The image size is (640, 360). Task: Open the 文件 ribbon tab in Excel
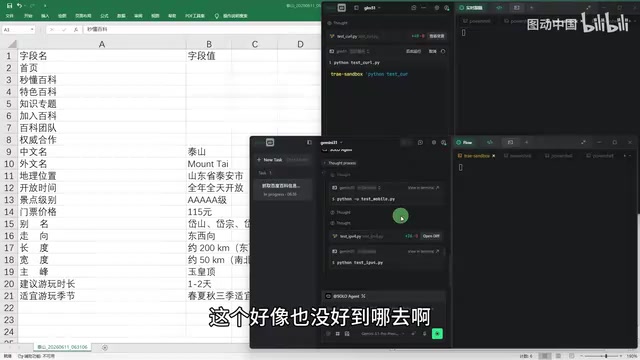[x=10, y=16]
